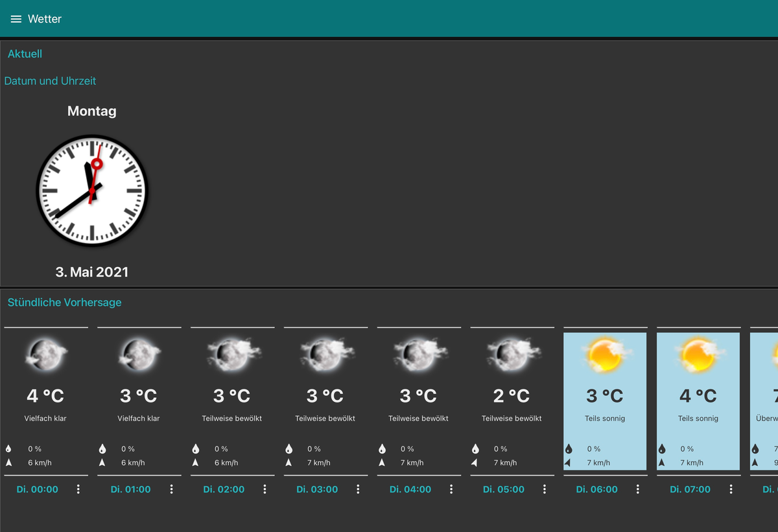
Task: Open the hamburger menu next to Wetter
Action: pyautogui.click(x=16, y=19)
